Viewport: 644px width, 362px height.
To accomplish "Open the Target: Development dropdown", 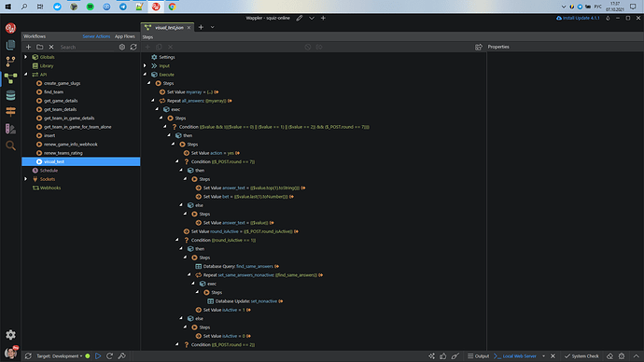I will pos(59,355).
